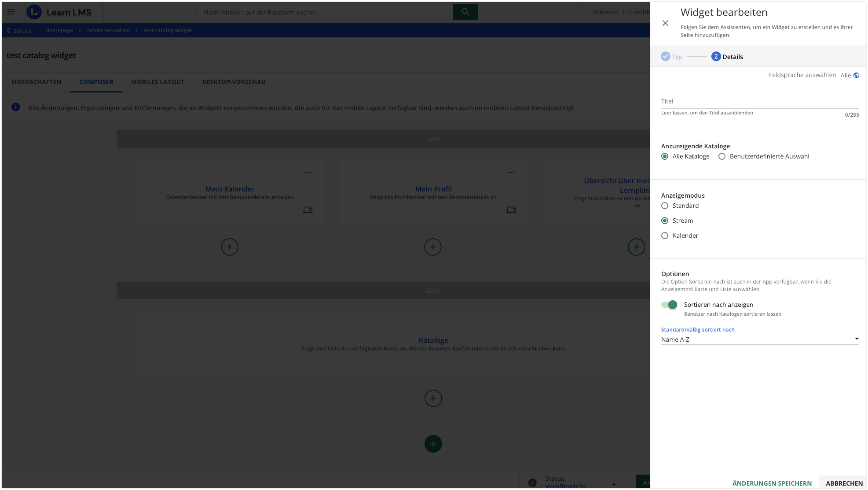
Task: Click info icon next to Status
Action: pos(532,483)
